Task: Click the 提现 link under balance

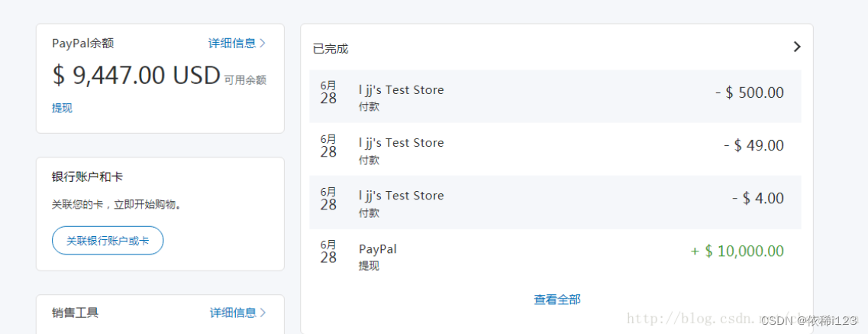Action: pyautogui.click(x=62, y=108)
